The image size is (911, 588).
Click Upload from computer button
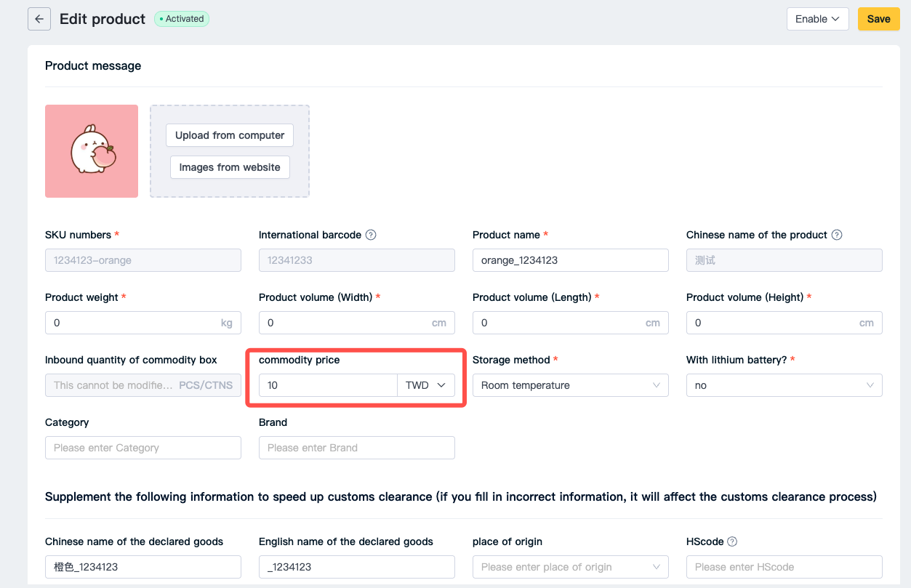230,135
